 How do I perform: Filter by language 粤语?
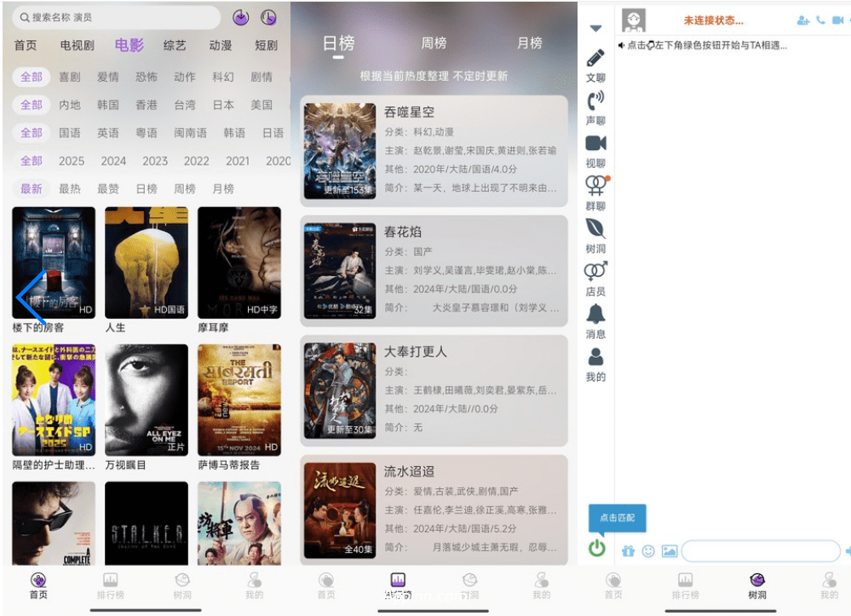pyautogui.click(x=146, y=133)
